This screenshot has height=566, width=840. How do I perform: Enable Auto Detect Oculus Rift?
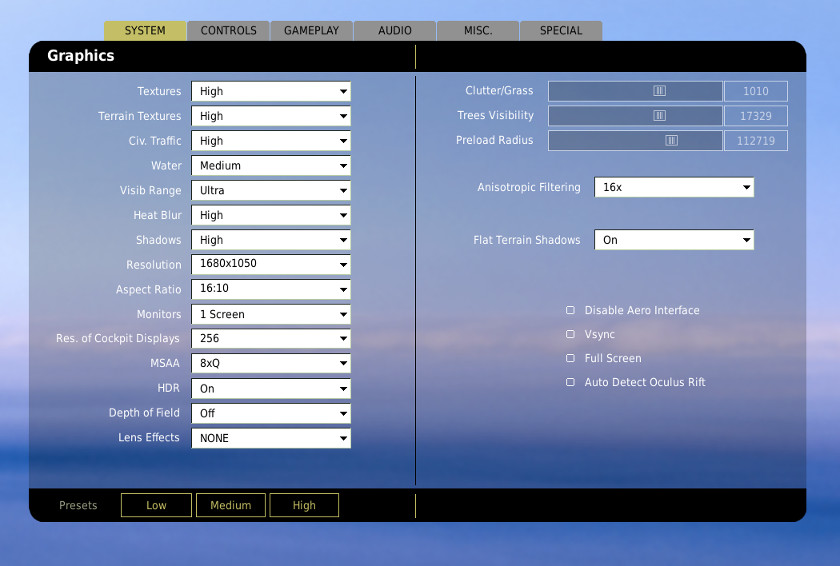click(x=571, y=382)
